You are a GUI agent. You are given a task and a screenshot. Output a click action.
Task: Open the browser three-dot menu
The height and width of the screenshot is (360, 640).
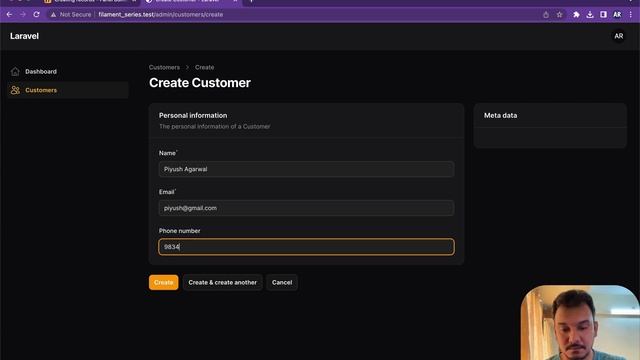coord(631,14)
